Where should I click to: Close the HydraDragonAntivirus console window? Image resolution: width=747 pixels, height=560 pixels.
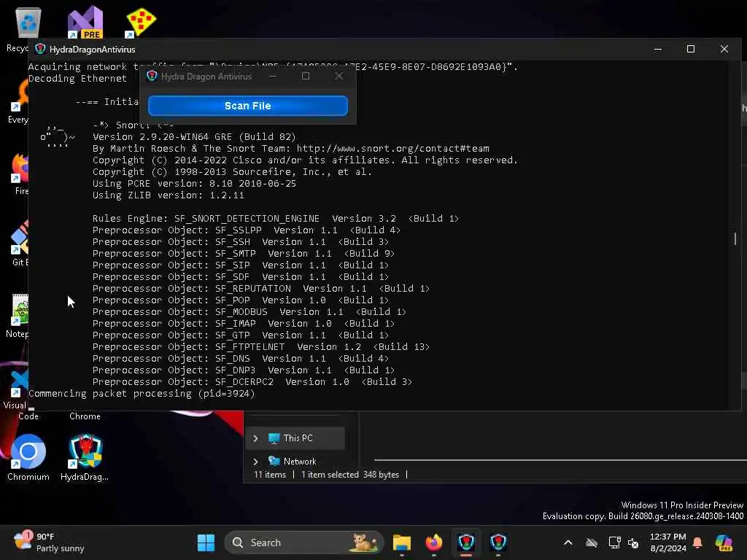tap(724, 49)
